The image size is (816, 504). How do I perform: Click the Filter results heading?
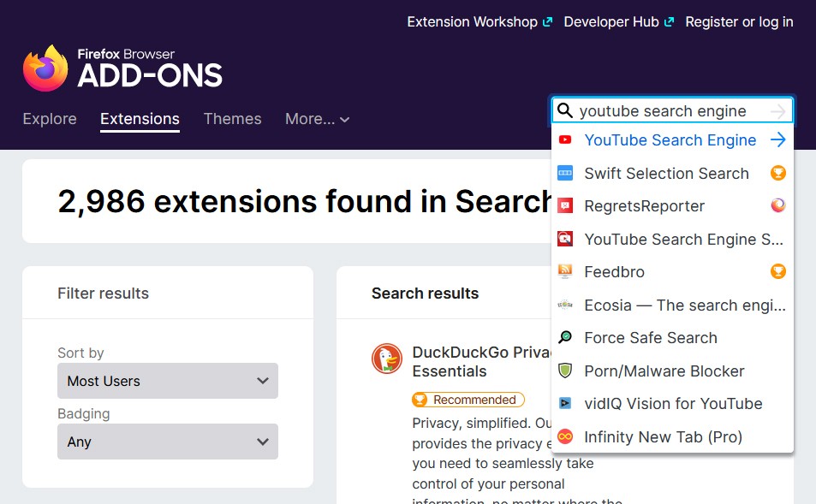(103, 294)
